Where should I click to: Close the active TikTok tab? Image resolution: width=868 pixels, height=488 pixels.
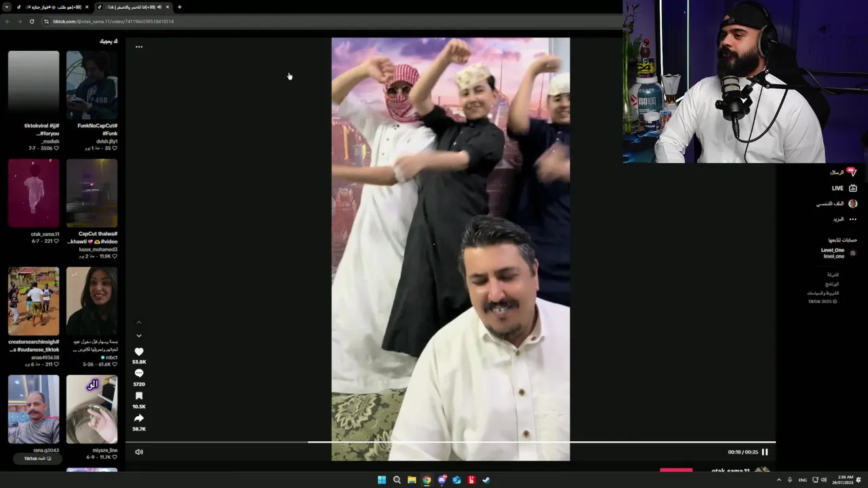[x=167, y=7]
